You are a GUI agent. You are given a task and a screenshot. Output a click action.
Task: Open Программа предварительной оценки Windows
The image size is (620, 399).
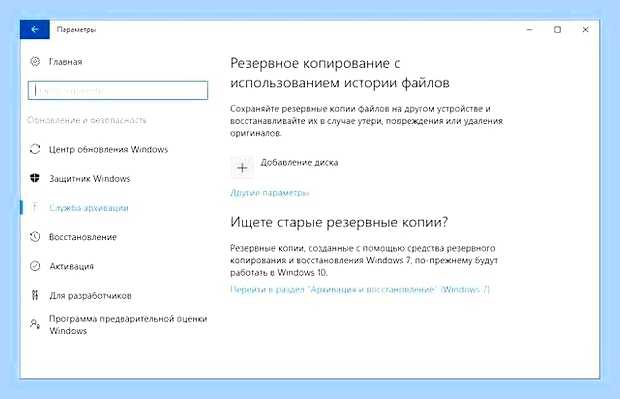128,325
